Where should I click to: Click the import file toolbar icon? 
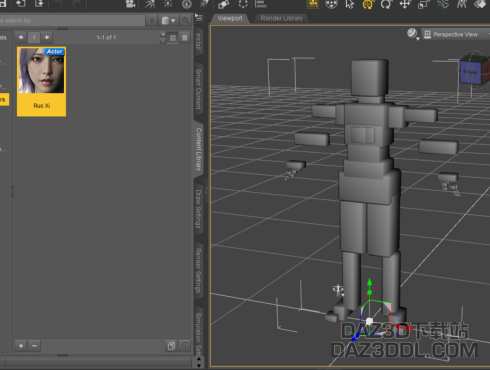(21, 4)
